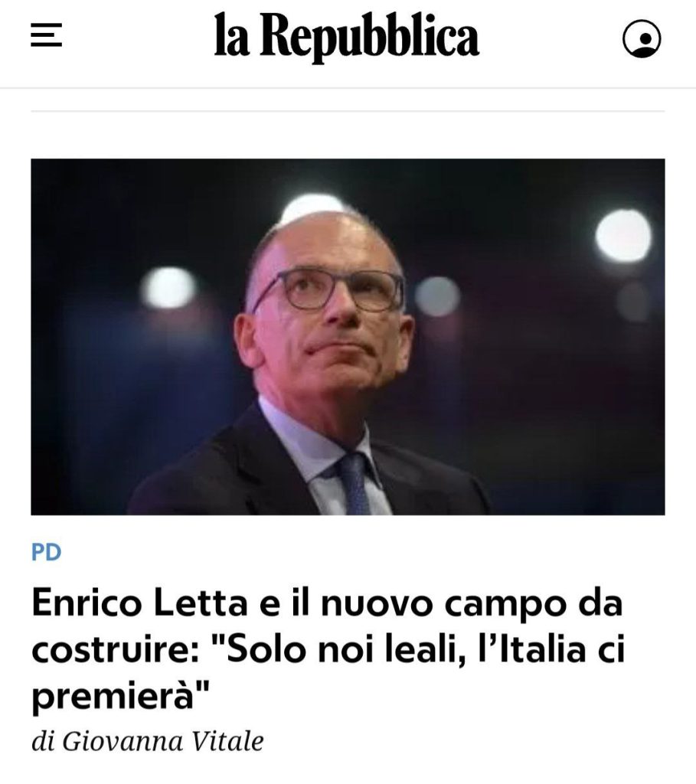
Task: Tap the three-line menu icon beside the logo
Action: pyautogui.click(x=46, y=35)
